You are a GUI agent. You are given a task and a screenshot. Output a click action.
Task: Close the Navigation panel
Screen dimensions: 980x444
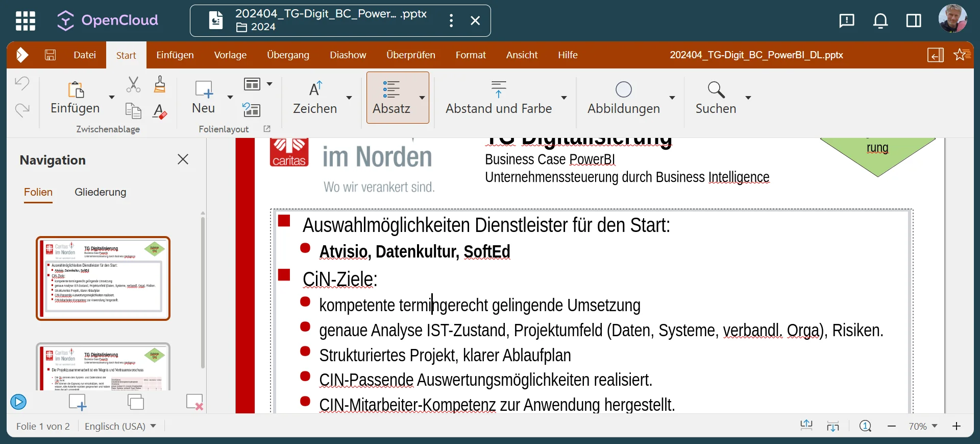(x=183, y=159)
